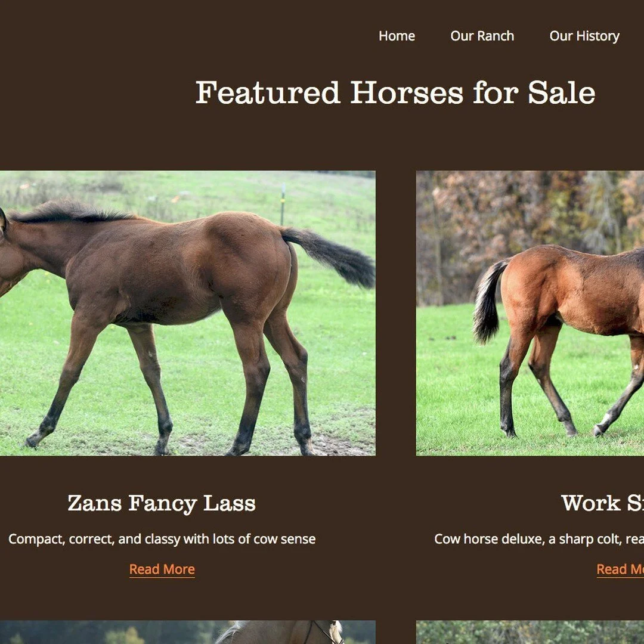The width and height of the screenshot is (644, 644).
Task: Open the bottom-left photo of the bridled horse
Action: (x=187, y=632)
